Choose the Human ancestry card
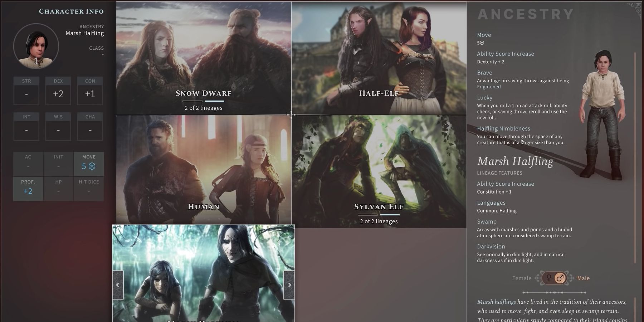 (x=204, y=170)
